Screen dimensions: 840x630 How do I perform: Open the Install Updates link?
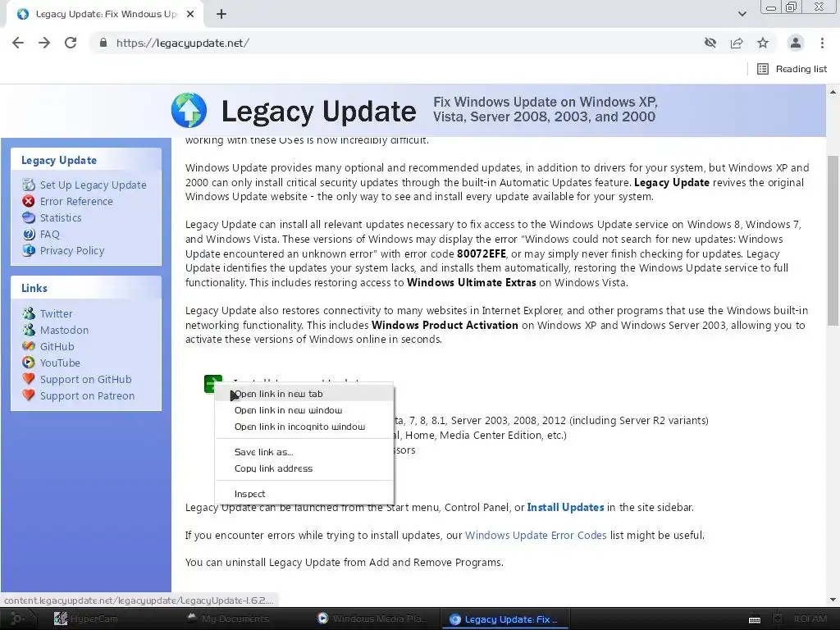(x=566, y=507)
